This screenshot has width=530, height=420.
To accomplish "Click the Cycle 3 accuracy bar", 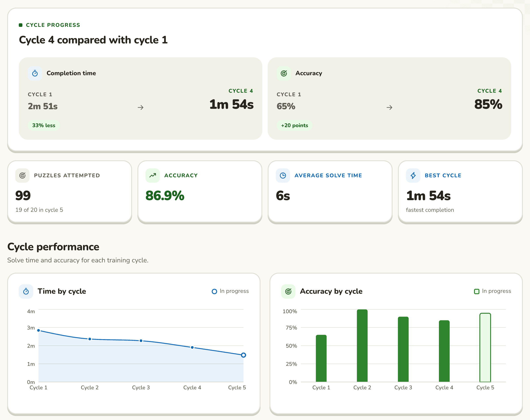I will click(x=403, y=349).
